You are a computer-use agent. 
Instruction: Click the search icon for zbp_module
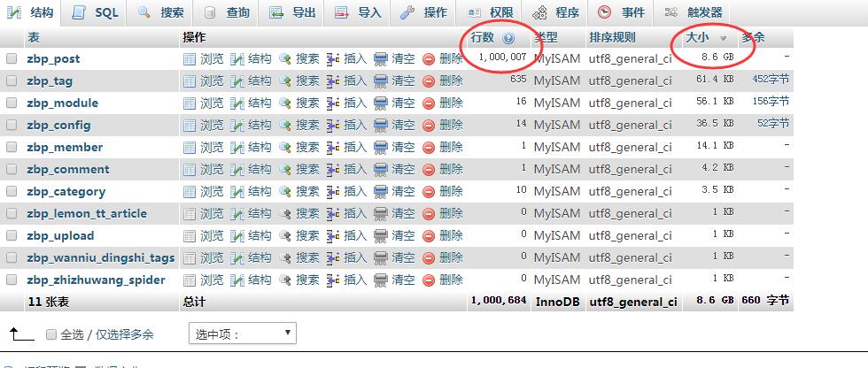point(285,103)
